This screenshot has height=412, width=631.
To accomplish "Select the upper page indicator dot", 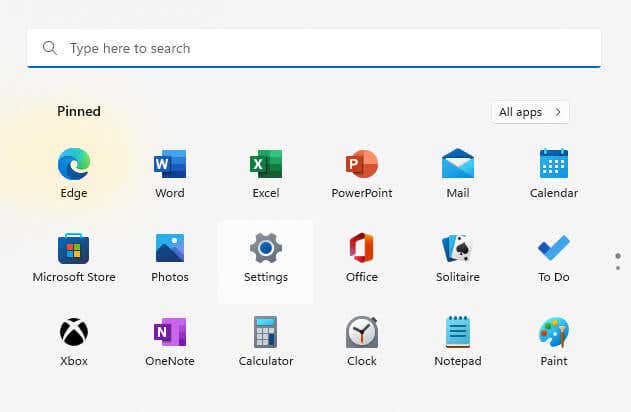I will (x=618, y=256).
